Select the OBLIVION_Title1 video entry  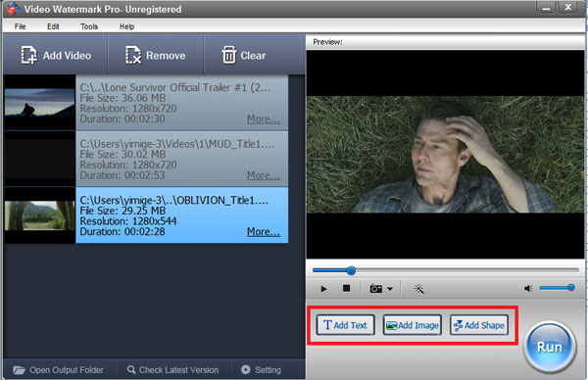[x=182, y=215]
